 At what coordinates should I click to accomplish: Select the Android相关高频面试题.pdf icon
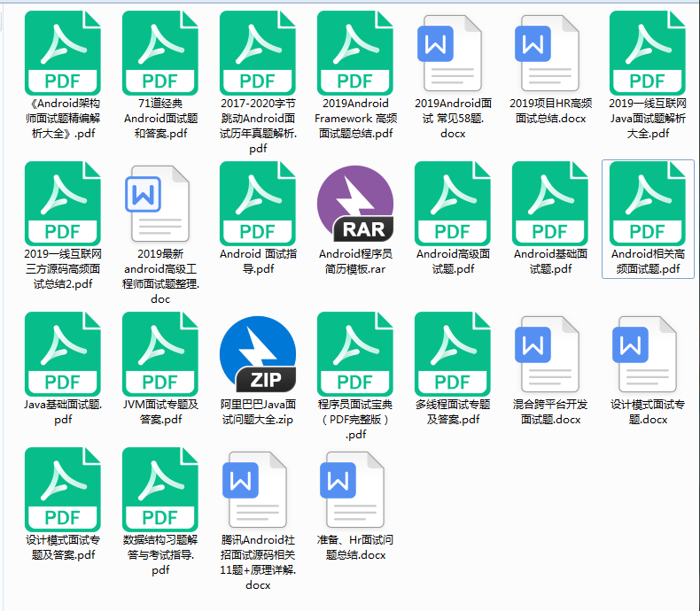pyautogui.click(x=648, y=204)
